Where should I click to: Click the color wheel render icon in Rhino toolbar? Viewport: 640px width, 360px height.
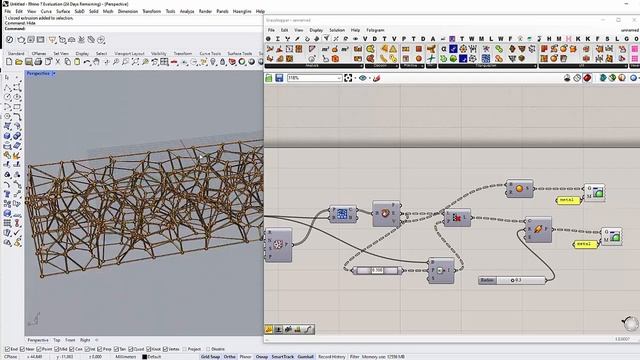242,62
